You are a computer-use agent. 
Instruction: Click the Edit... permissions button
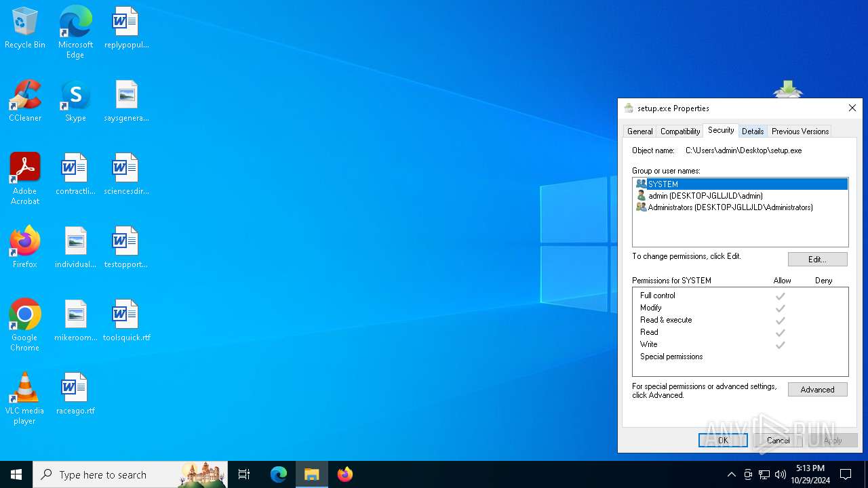coord(817,260)
